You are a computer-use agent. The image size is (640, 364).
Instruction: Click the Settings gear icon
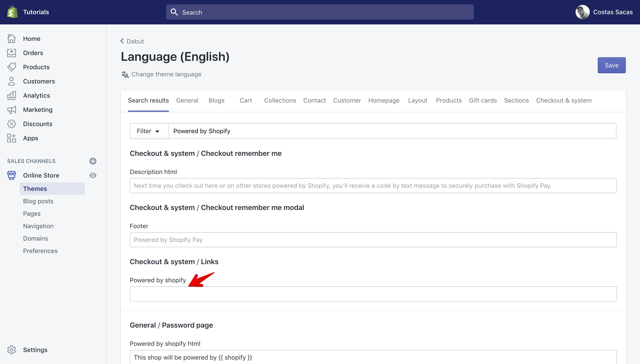click(12, 350)
